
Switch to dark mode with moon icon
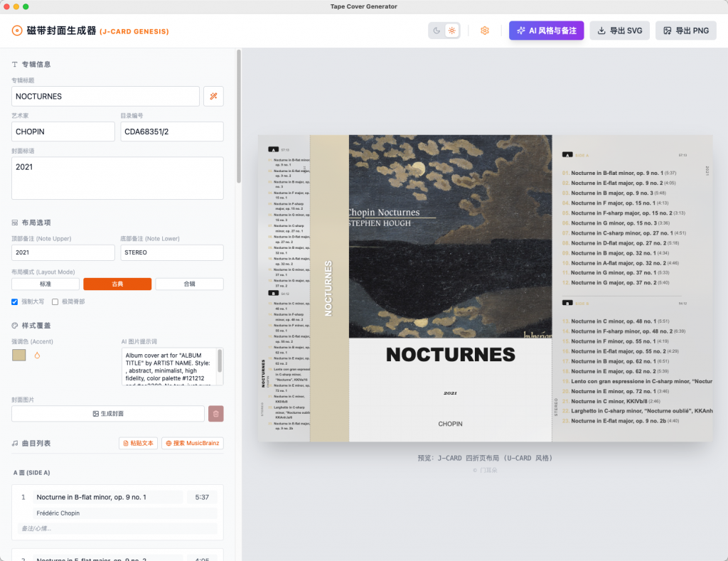437,31
